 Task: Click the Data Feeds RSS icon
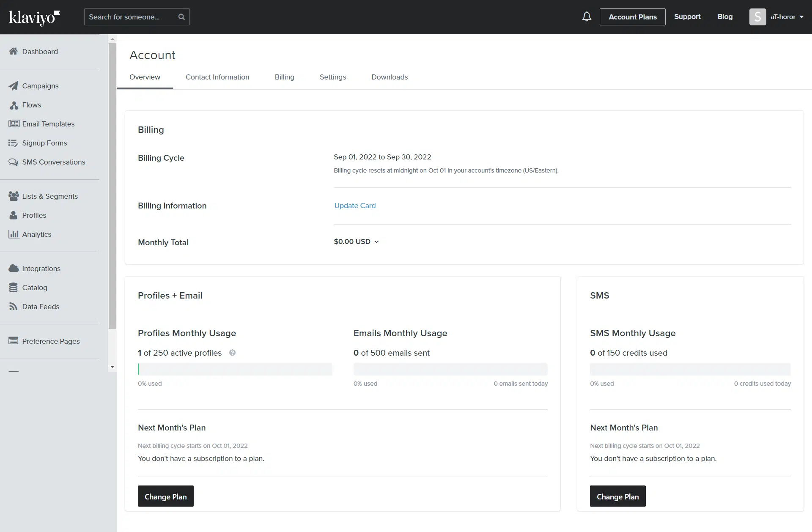click(14, 307)
